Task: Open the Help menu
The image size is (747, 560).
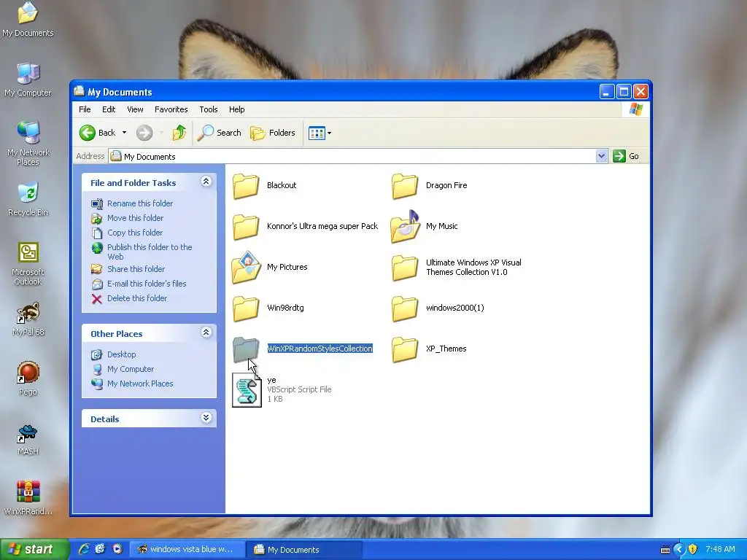Action: click(x=236, y=109)
